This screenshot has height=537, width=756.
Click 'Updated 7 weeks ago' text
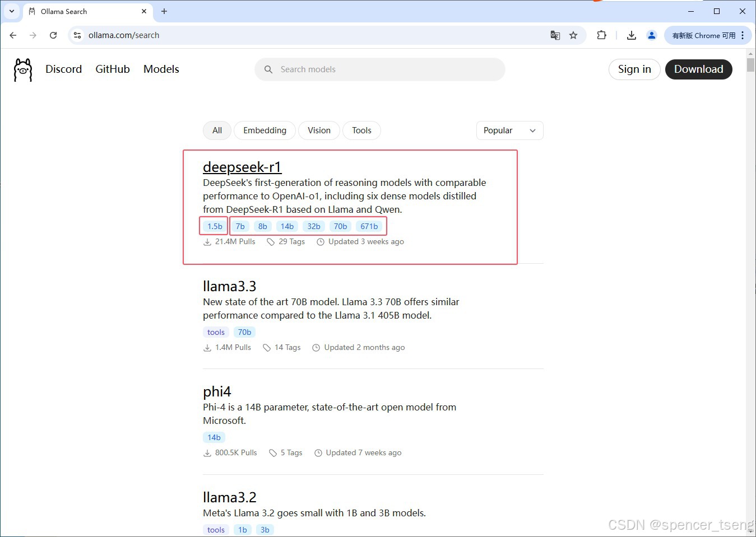tap(364, 452)
